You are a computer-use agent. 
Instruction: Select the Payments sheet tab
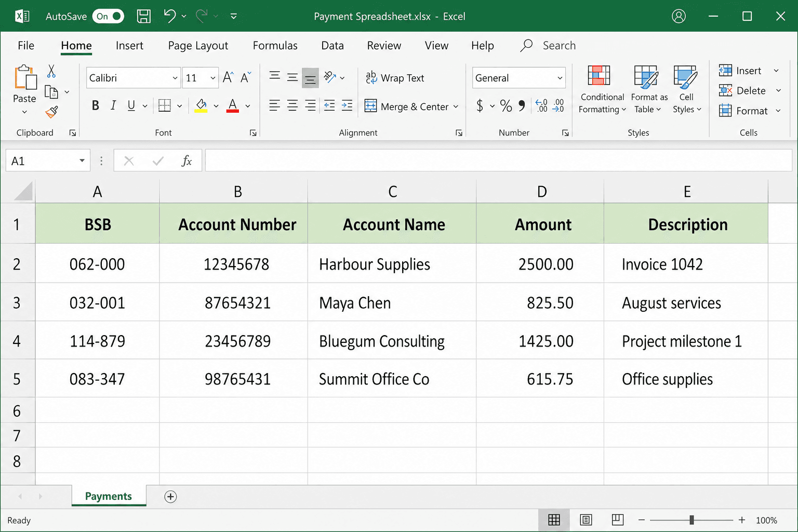109,496
